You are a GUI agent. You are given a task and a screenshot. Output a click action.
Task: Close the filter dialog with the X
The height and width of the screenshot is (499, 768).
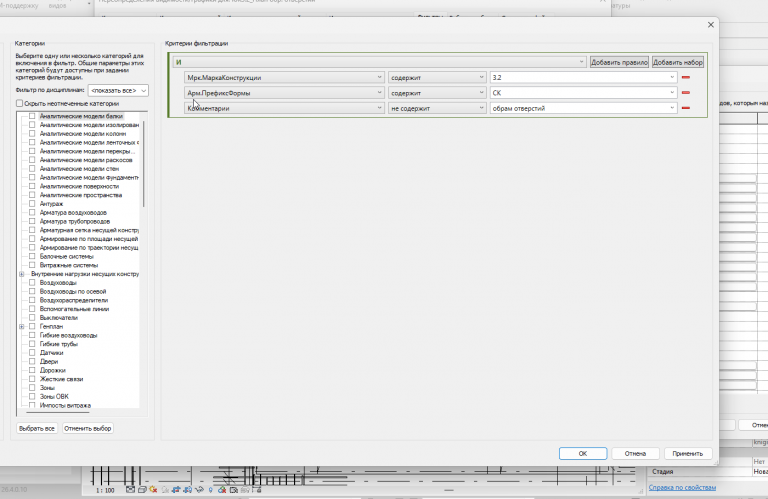711,24
